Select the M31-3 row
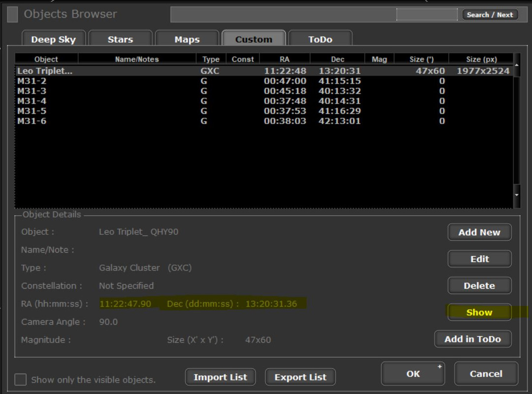 point(264,91)
